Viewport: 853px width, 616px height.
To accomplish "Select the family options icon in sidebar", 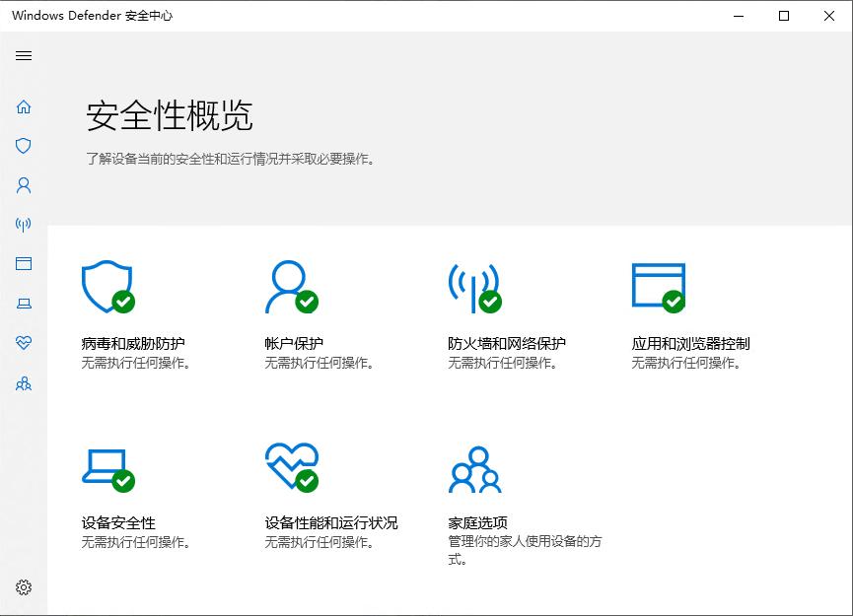I will click(x=23, y=383).
